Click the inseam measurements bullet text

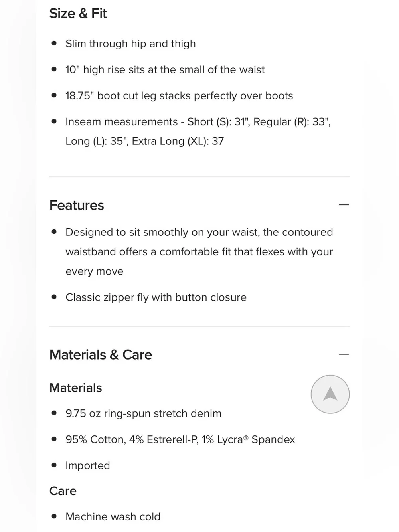pos(198,131)
